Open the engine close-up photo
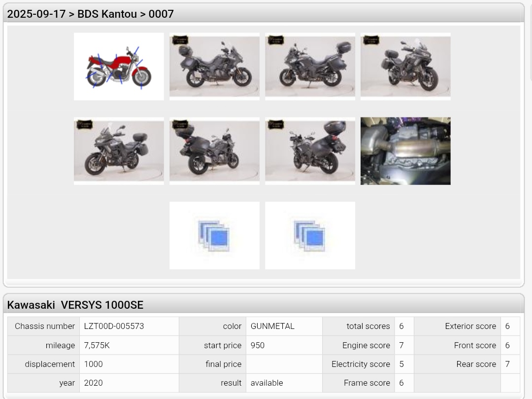This screenshot has height=399, width=532. (x=405, y=151)
